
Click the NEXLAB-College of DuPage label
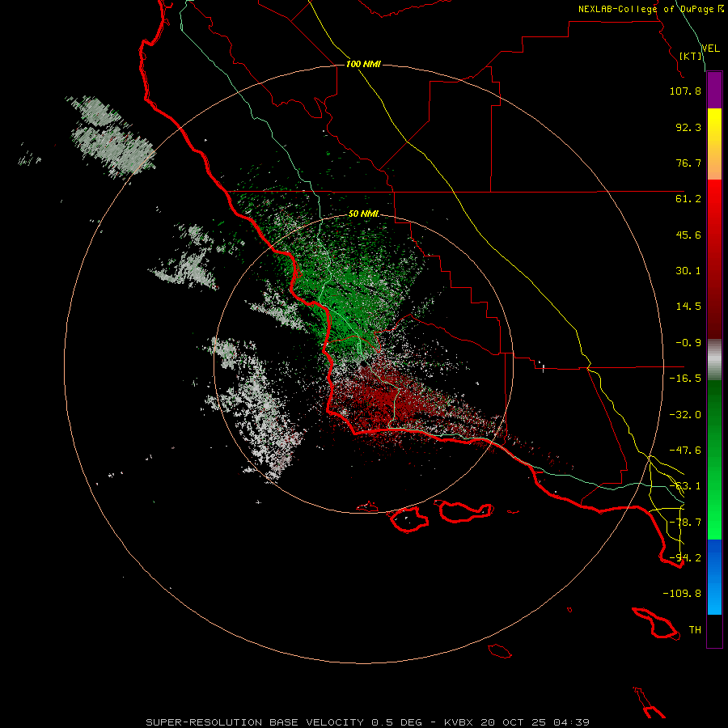647,9
